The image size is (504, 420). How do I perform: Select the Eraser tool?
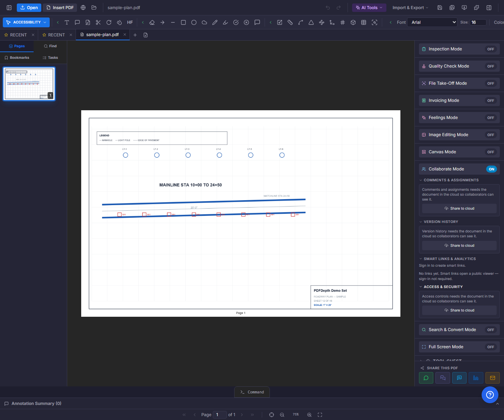(x=152, y=22)
